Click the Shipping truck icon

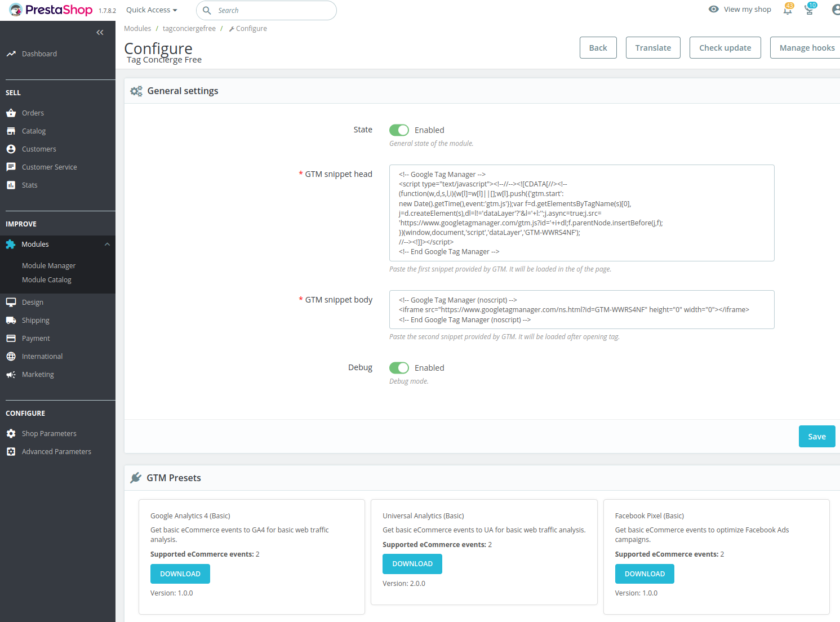11,321
